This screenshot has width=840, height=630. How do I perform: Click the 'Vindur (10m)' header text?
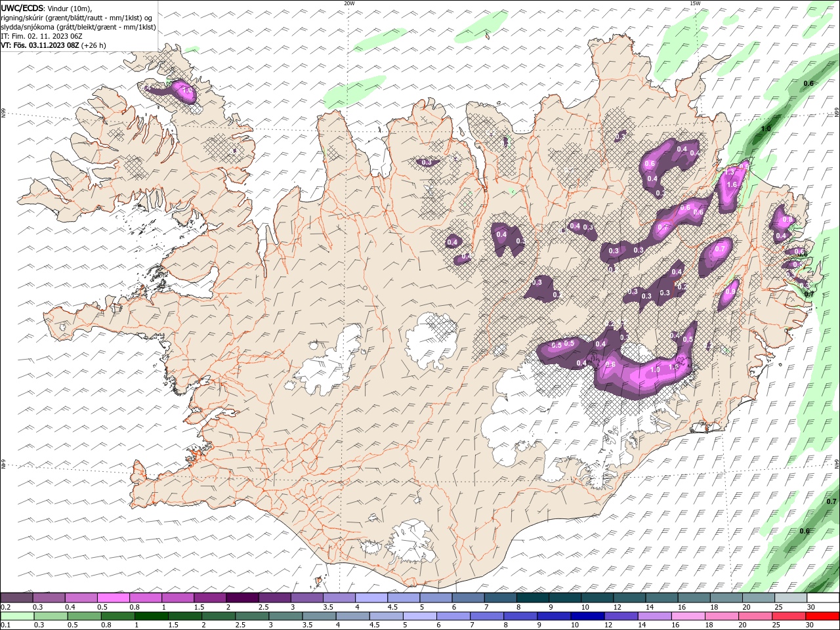pos(70,8)
